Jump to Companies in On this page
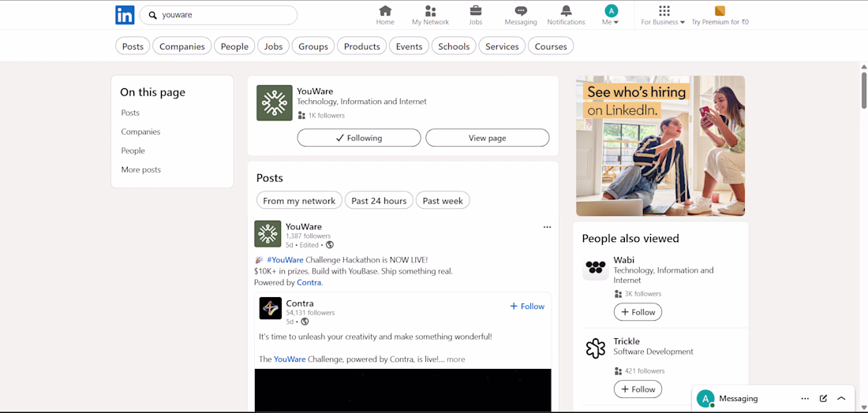The image size is (868, 413). [140, 132]
